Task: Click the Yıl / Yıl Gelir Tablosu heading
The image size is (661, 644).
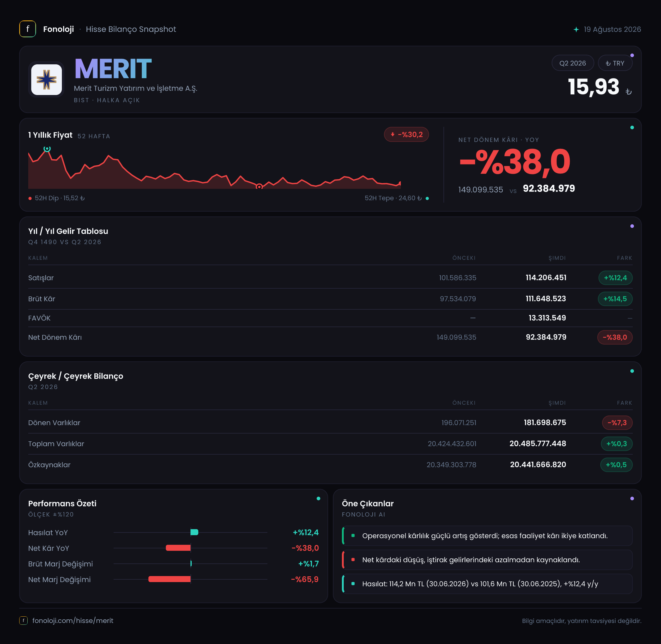Action: [x=68, y=231]
